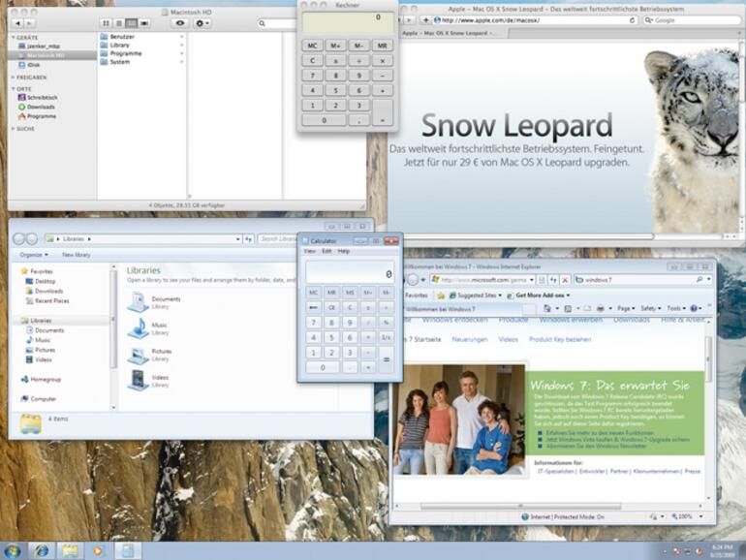Expand the FREIGABEN section in Finder sidebar
The height and width of the screenshot is (560, 746).
[14, 78]
